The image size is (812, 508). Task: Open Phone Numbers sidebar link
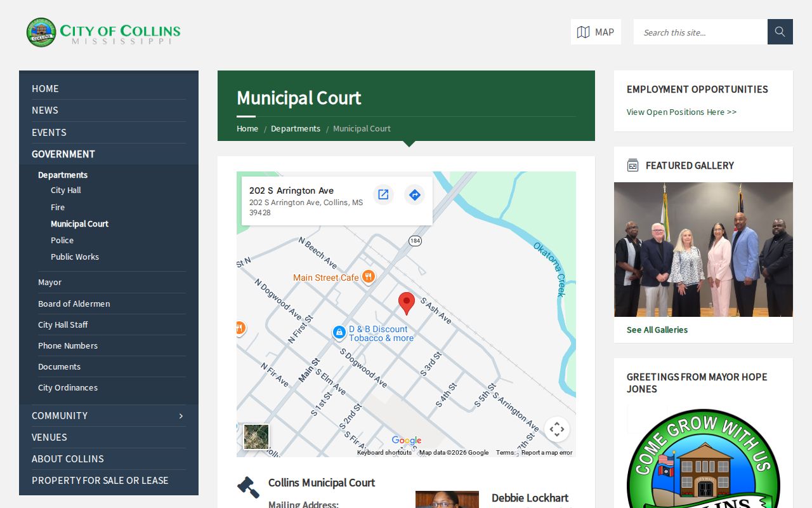(68, 345)
